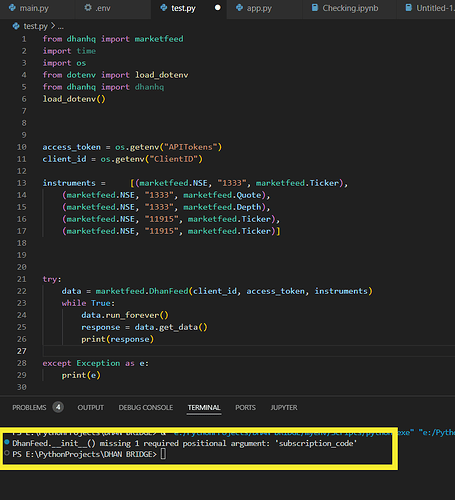This screenshot has width=455, height=500.
Task: Open the main.py editor tab
Action: pos(29,8)
